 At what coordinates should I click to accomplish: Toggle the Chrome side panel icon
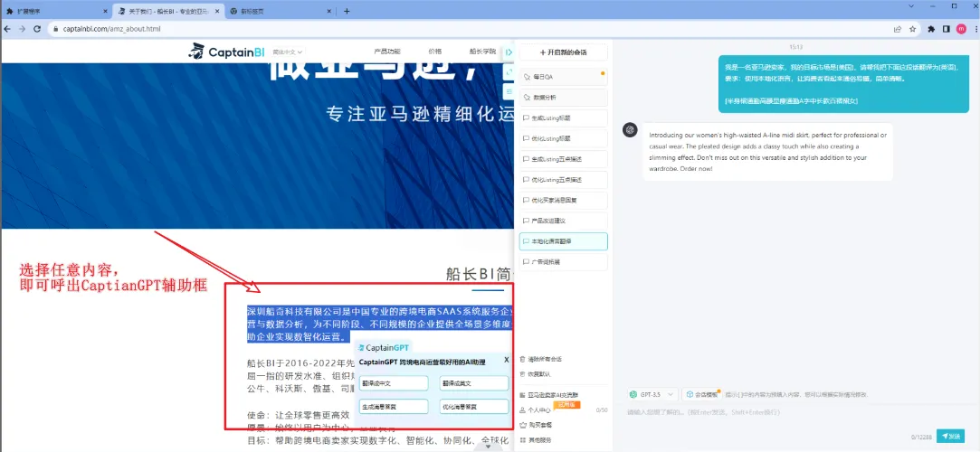click(x=947, y=29)
